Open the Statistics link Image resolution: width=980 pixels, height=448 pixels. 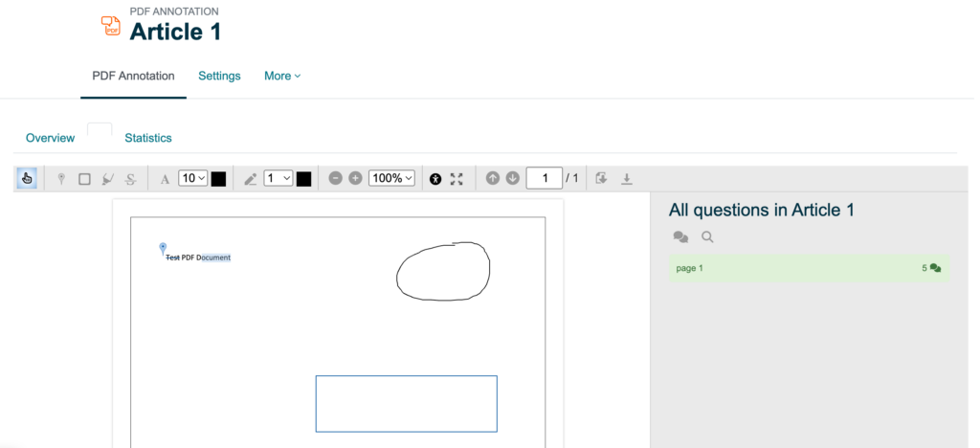(148, 138)
